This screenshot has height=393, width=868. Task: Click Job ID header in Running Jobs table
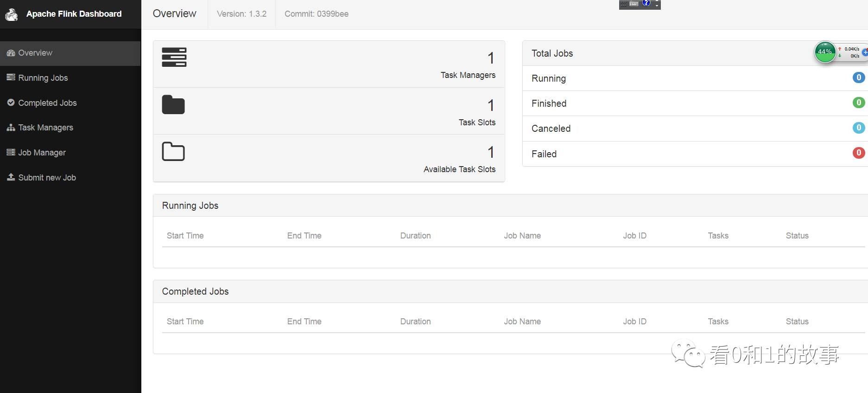tap(635, 236)
